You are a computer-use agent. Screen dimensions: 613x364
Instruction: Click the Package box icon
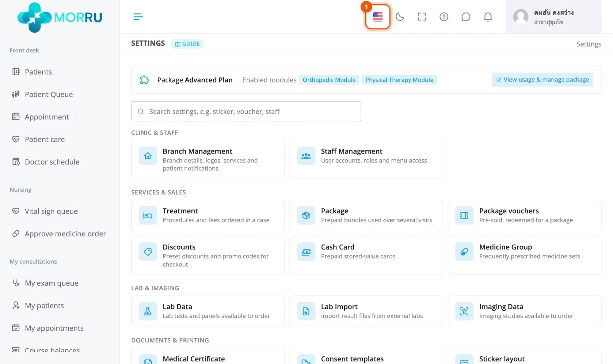(306, 215)
